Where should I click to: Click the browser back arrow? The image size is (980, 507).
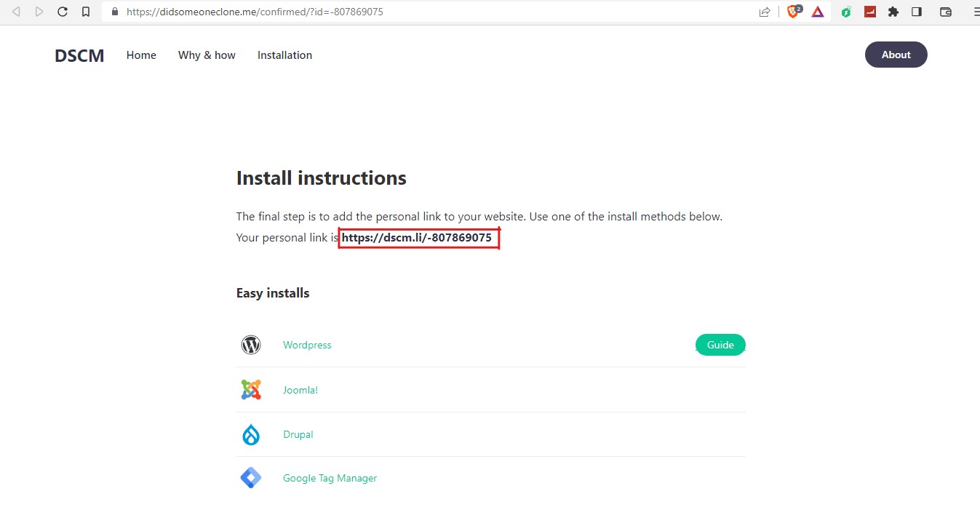pyautogui.click(x=16, y=12)
